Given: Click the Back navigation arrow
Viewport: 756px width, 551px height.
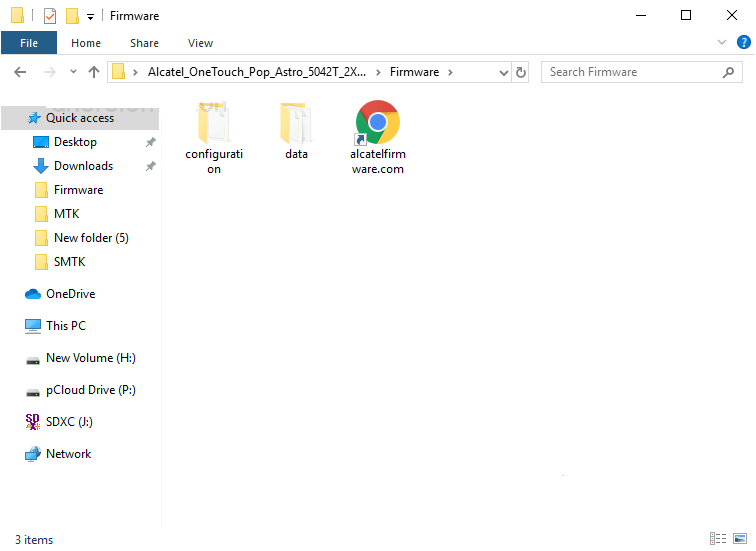Looking at the screenshot, I should coord(20,72).
